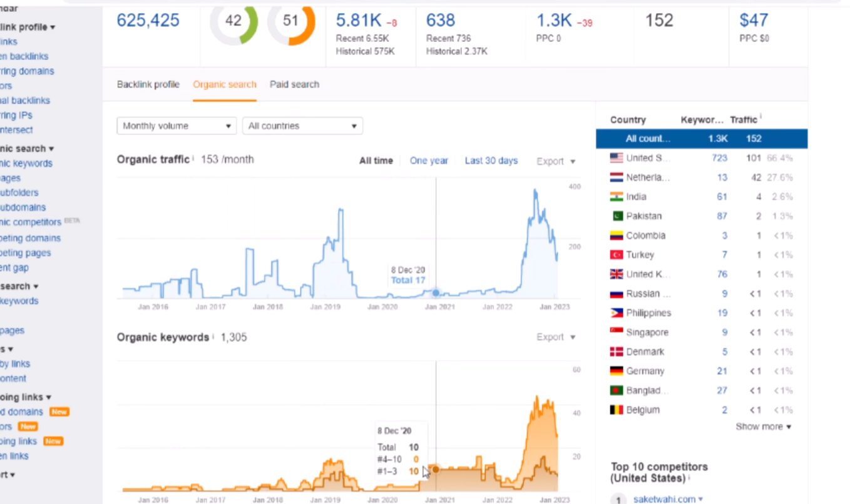Screen dimensions: 850x504
Task: Switch to the Paid search tab
Action: click(x=295, y=84)
